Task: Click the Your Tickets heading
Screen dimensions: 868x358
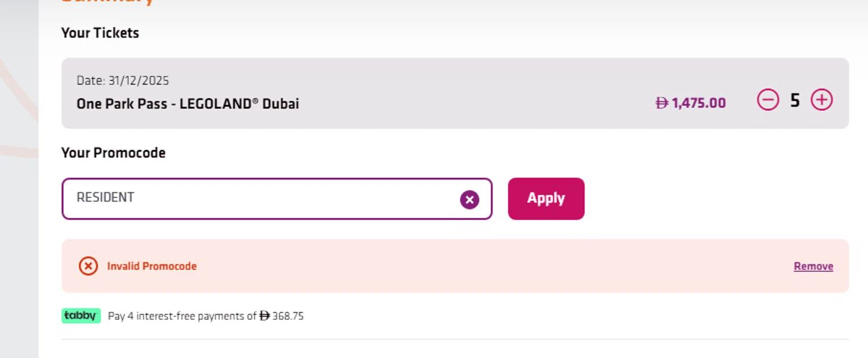Action: [x=100, y=33]
